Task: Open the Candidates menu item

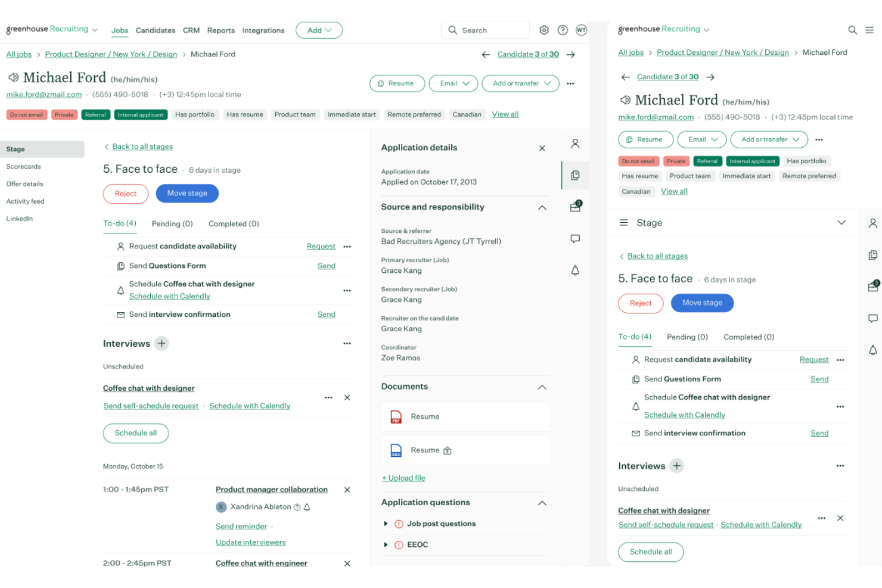Action: 156,30
